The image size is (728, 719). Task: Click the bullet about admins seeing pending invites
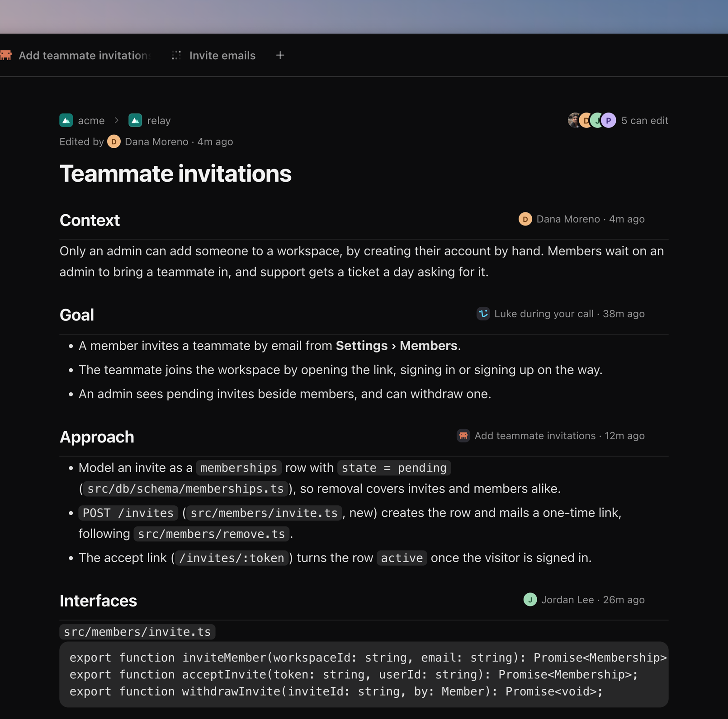[284, 394]
